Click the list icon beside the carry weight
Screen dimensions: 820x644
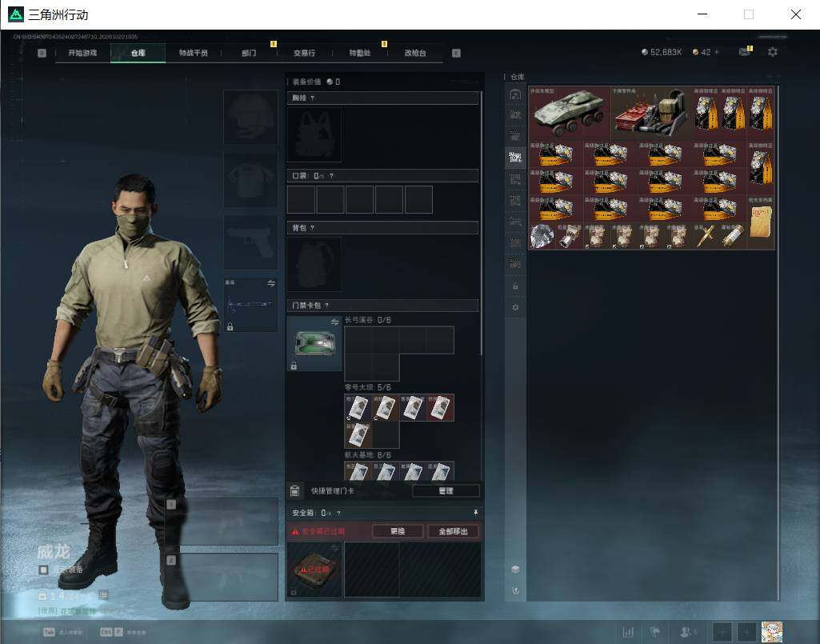click(103, 595)
